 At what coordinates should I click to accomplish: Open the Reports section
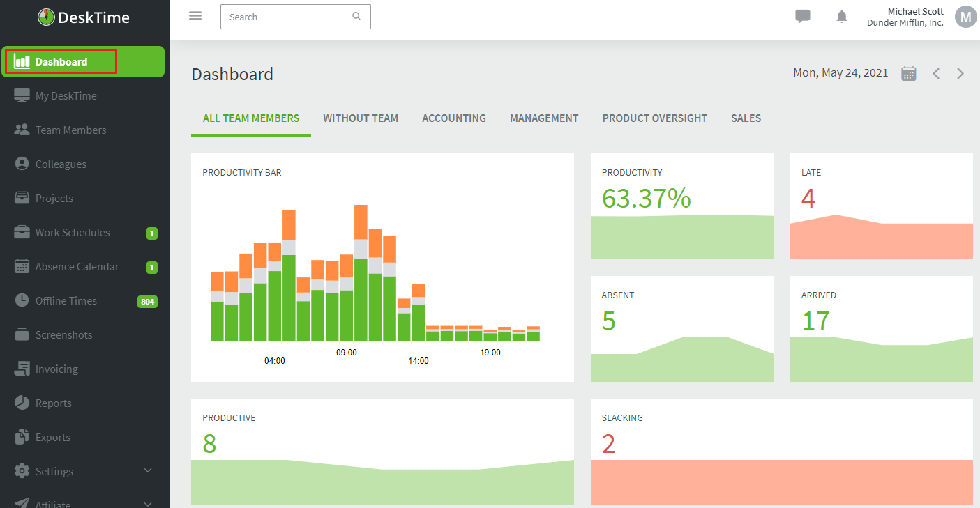[53, 403]
